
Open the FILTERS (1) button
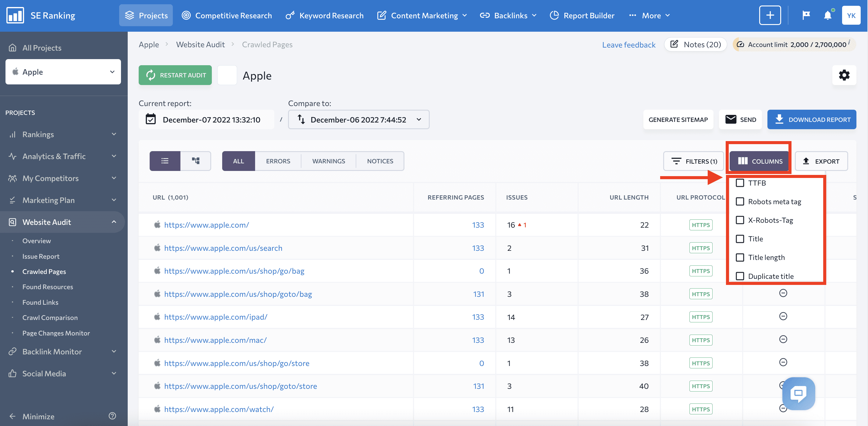coord(694,161)
